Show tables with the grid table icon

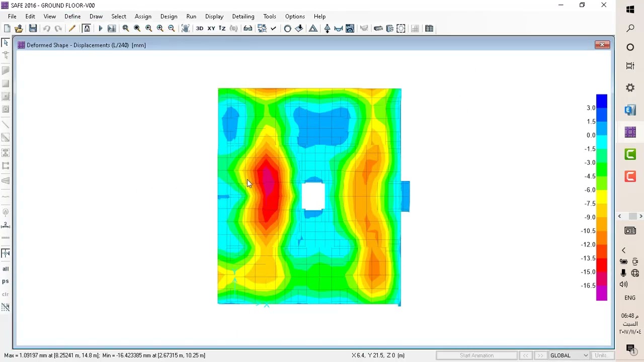point(429,29)
